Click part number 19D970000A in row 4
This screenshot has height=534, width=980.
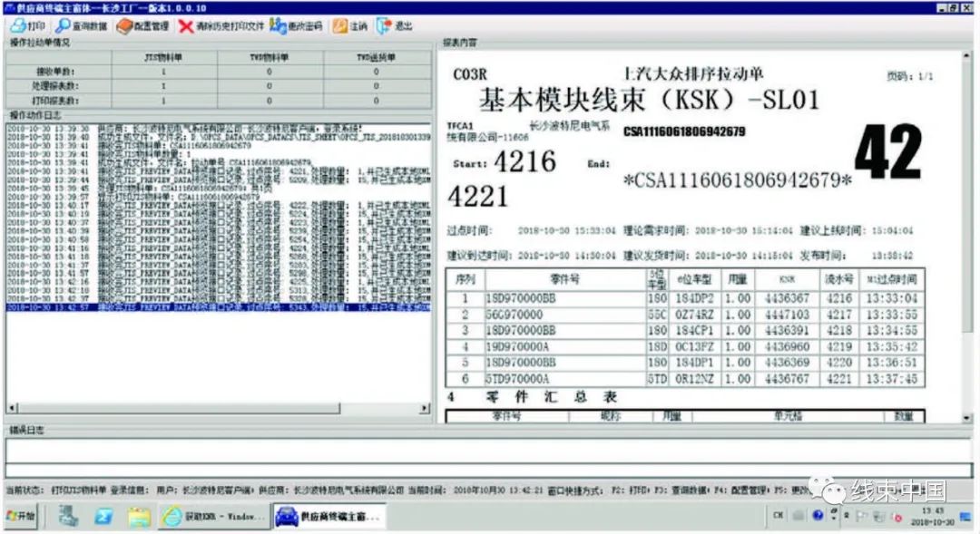click(x=517, y=346)
